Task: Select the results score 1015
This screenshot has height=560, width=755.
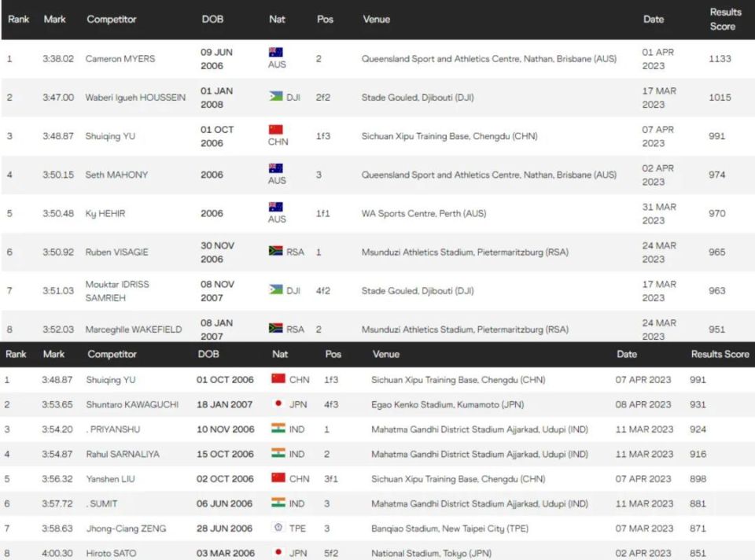Action: pyautogui.click(x=720, y=98)
